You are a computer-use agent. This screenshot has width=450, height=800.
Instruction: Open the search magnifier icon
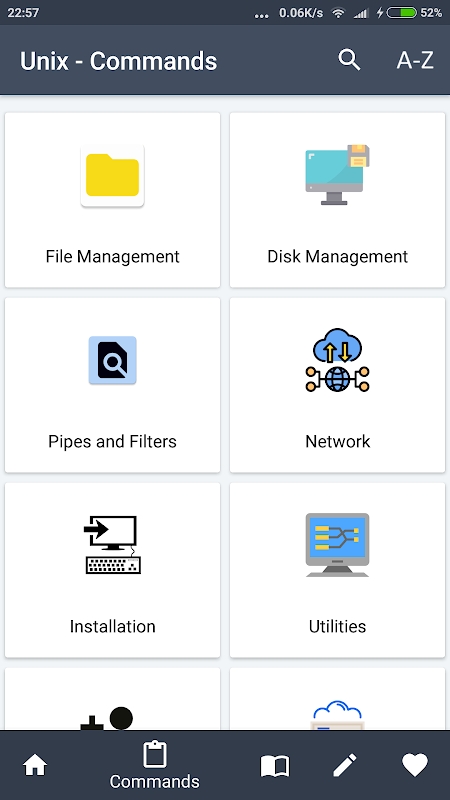[349, 60]
